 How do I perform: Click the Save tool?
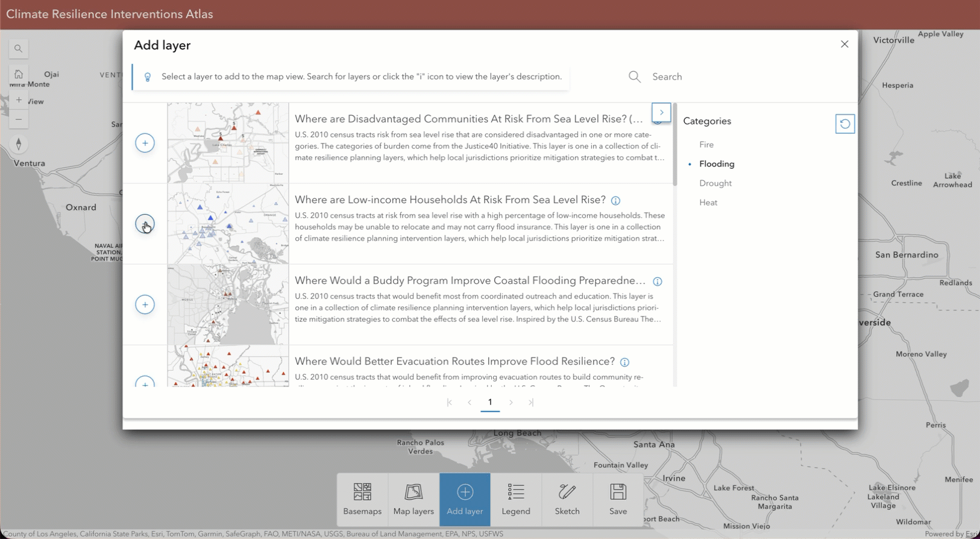pyautogui.click(x=618, y=499)
